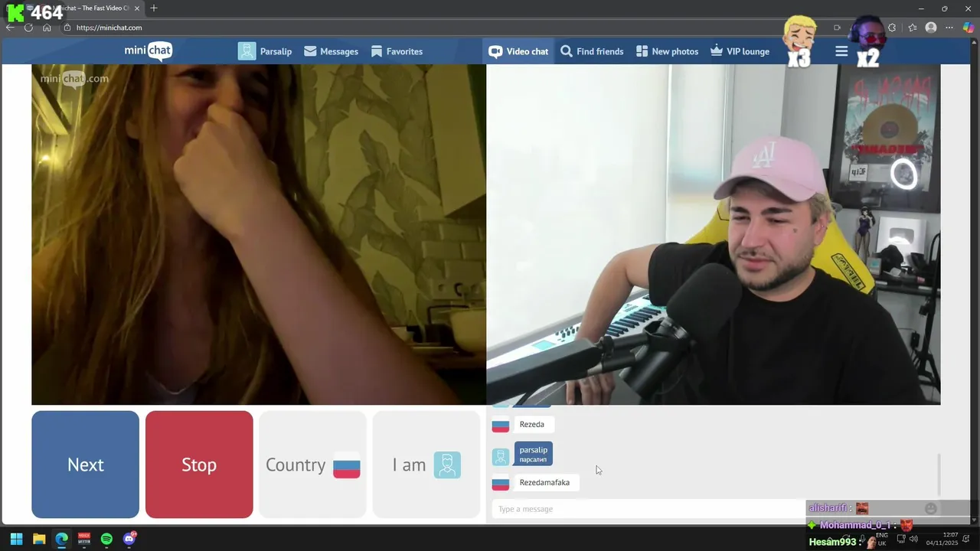Click the minichat logo
The image size is (980, 551).
coord(148,51)
